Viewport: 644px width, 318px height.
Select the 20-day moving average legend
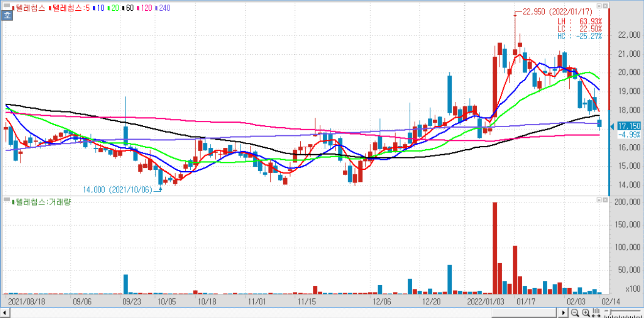point(113,8)
